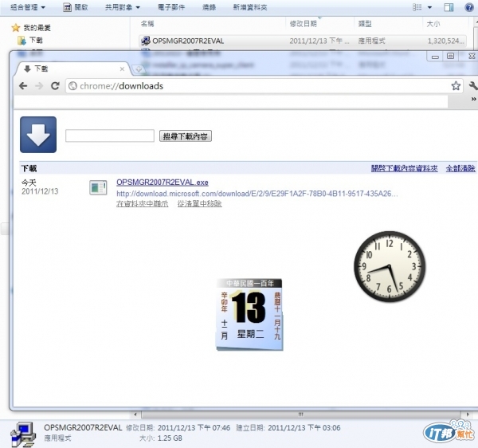The width and height of the screenshot is (478, 448).
Task: Click the installer icon in Explorer's details pane
Action: [23, 434]
